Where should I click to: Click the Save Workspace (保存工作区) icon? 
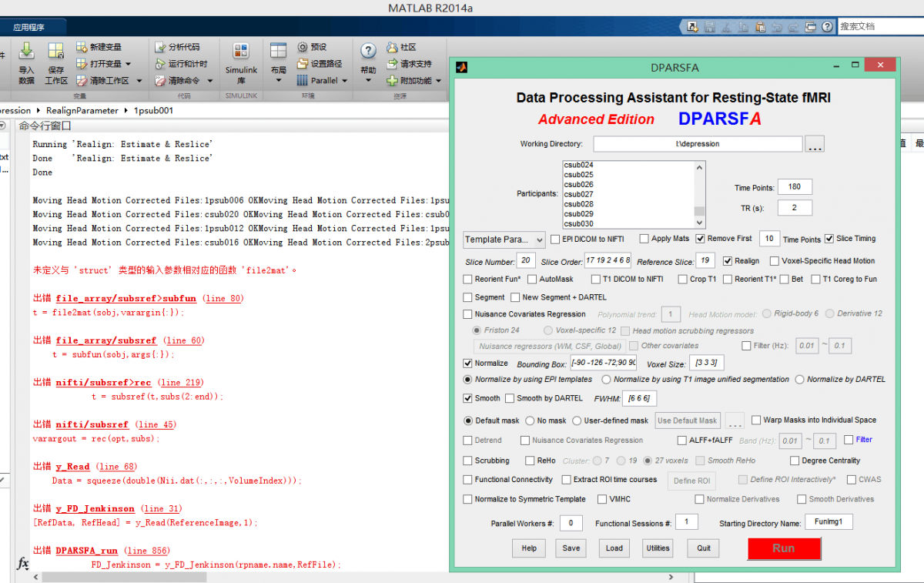click(56, 52)
